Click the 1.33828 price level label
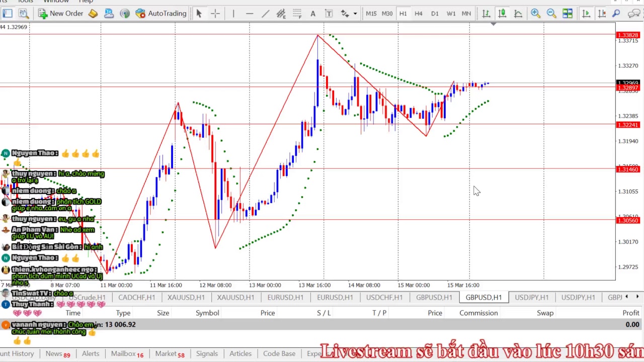This screenshot has width=644, height=362. click(x=627, y=35)
